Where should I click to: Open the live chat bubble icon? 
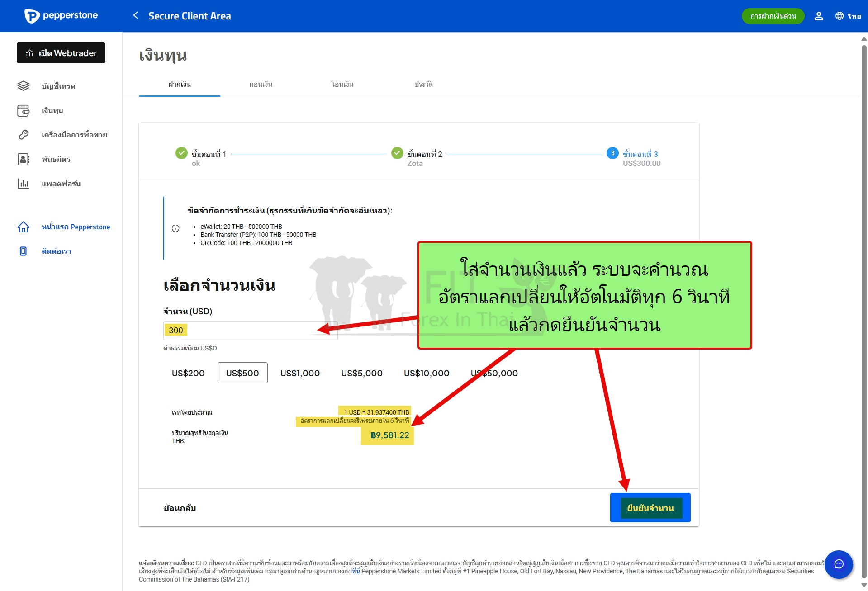(x=838, y=564)
